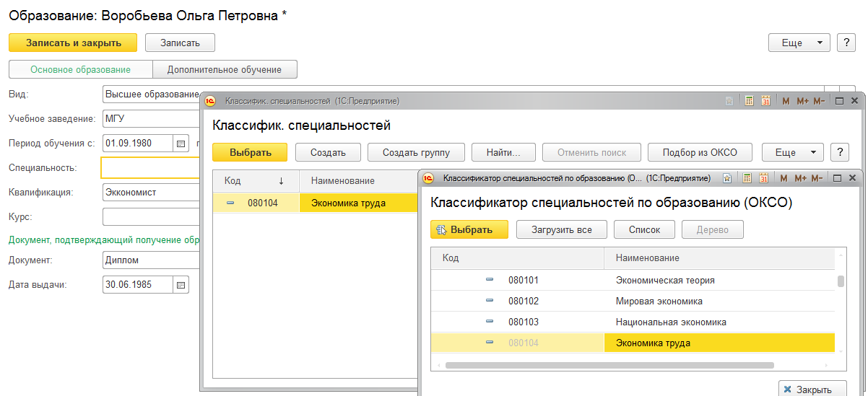Click the M+ memory button in the OKSO title bar

802,178
